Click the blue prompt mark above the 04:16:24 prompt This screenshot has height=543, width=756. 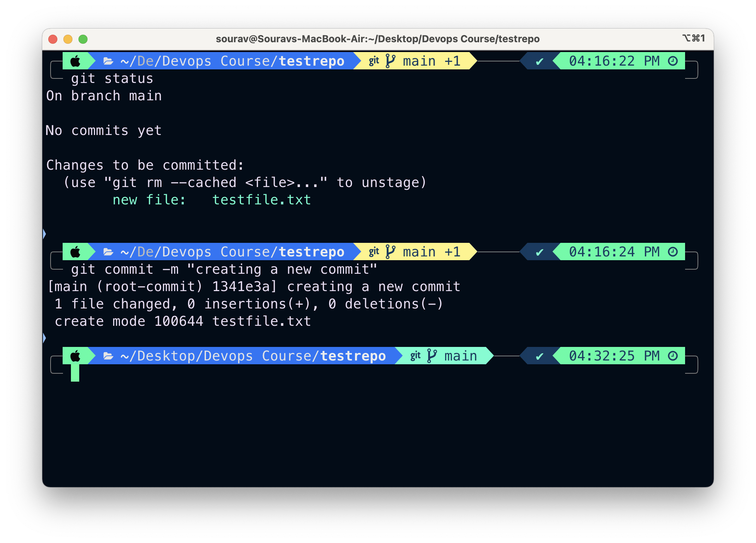pyautogui.click(x=45, y=234)
